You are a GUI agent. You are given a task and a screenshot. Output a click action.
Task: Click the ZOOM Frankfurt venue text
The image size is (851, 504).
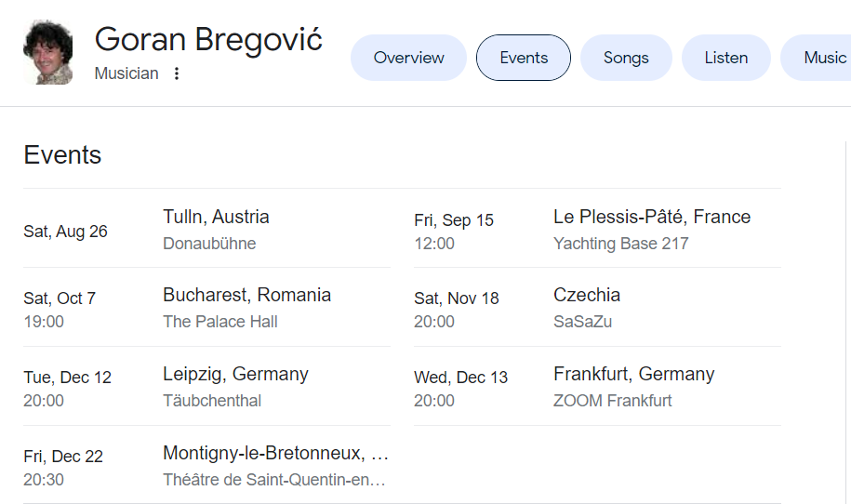(612, 401)
